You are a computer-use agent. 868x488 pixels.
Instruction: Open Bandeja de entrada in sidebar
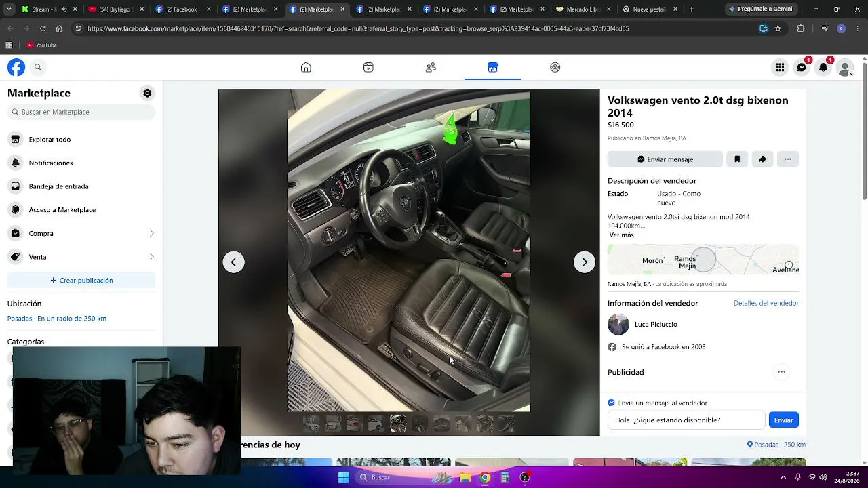point(81,186)
